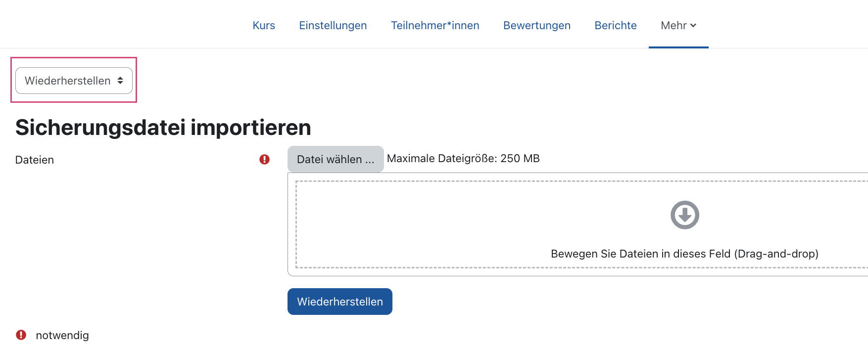Click the Datei wählen button
The width and height of the screenshot is (868, 348).
click(335, 159)
